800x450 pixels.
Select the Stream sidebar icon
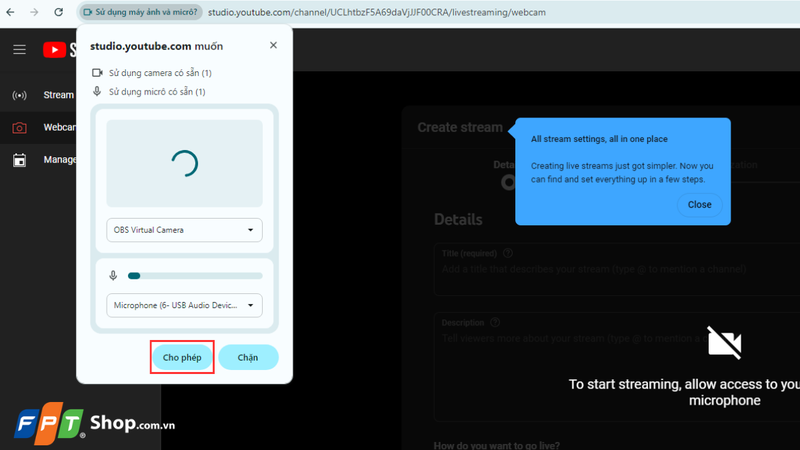19,95
